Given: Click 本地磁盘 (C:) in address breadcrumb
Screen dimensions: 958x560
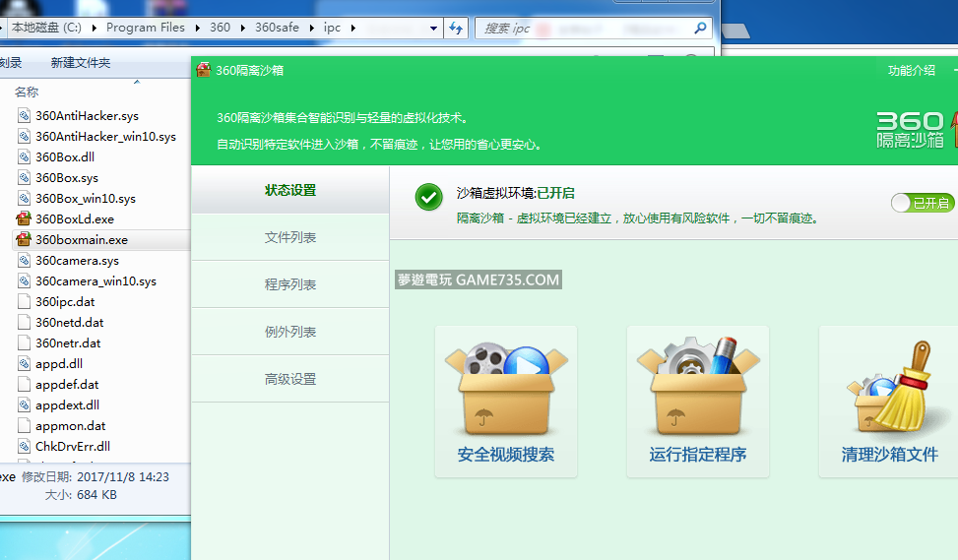Looking at the screenshot, I should point(46,28).
